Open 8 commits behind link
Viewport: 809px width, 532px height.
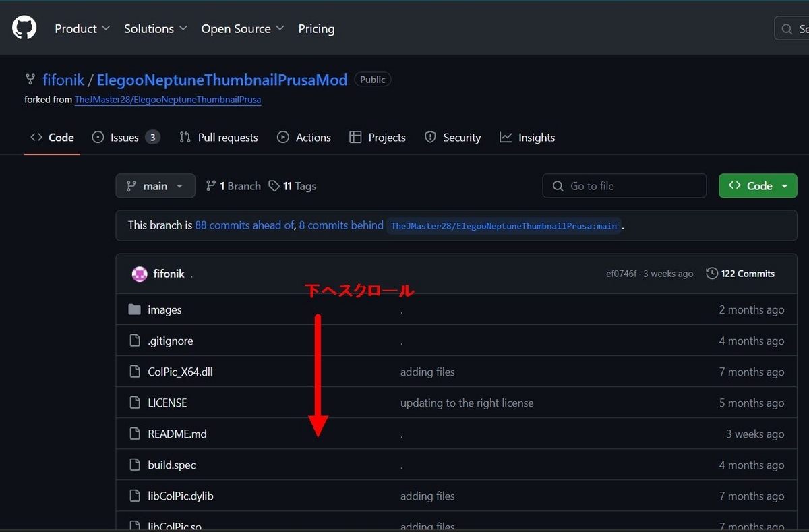click(341, 225)
